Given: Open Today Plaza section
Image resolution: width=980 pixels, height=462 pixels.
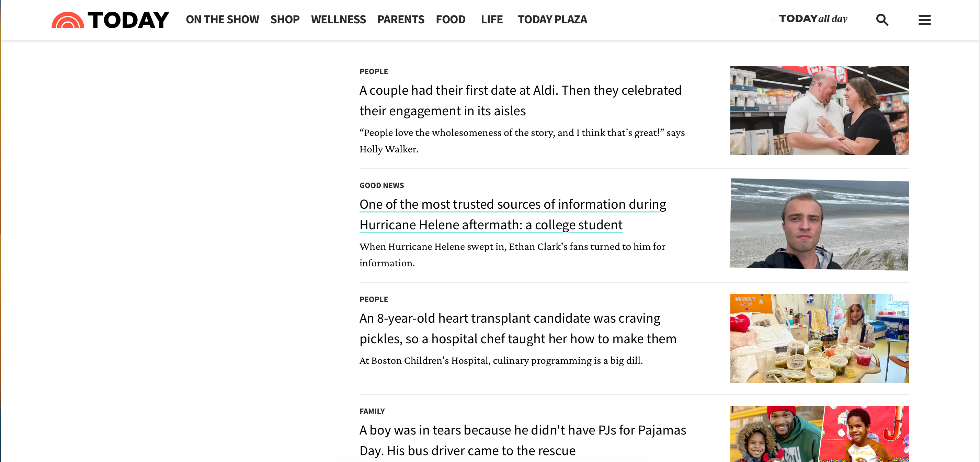Looking at the screenshot, I should coord(552,20).
